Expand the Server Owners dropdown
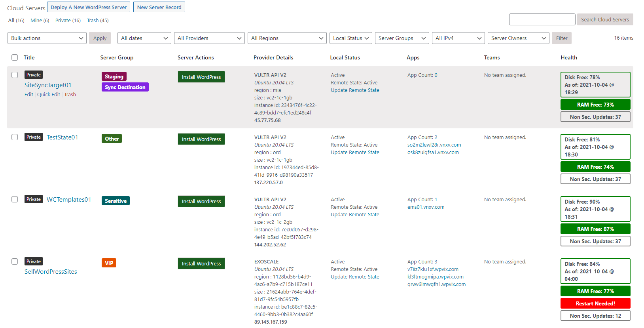Viewport: 644px width, 328px height. point(518,38)
